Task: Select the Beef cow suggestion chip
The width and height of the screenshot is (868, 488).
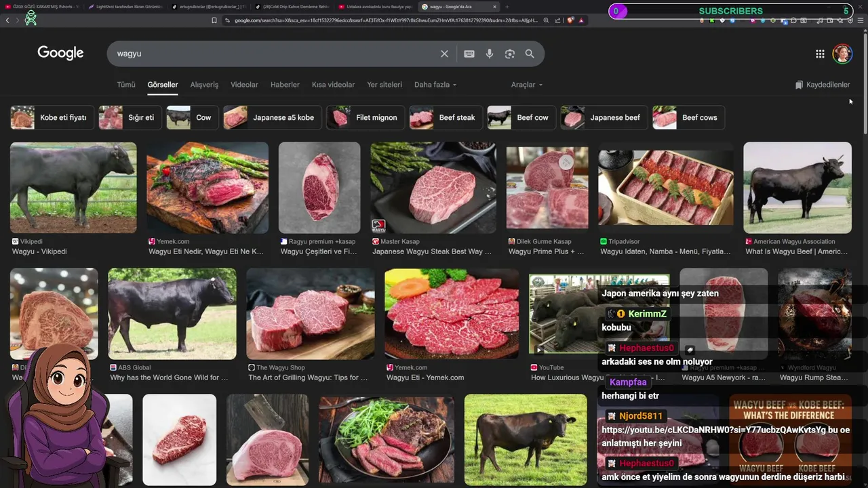Action: pos(521,117)
